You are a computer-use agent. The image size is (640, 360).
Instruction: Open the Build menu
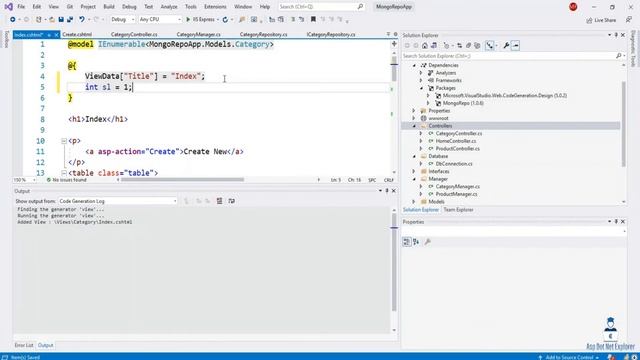tap(109, 7)
